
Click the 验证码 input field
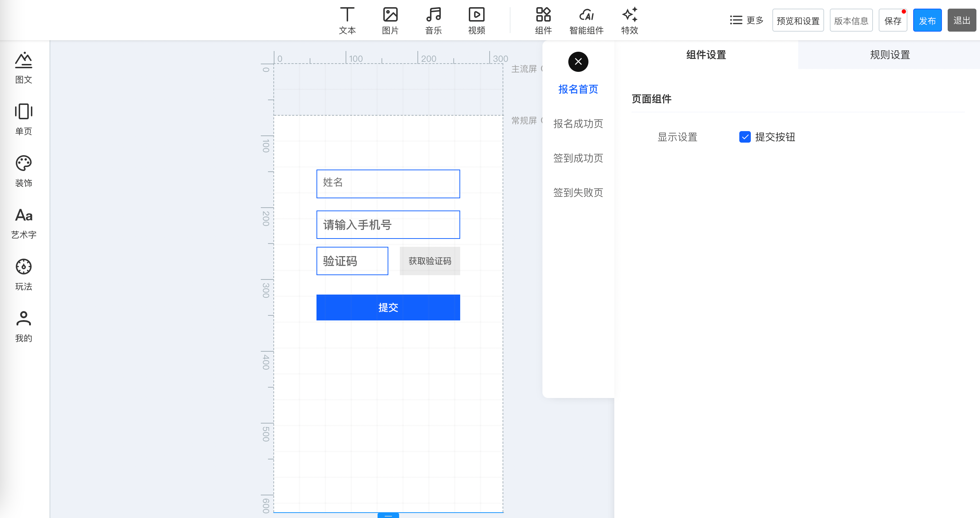coord(352,261)
